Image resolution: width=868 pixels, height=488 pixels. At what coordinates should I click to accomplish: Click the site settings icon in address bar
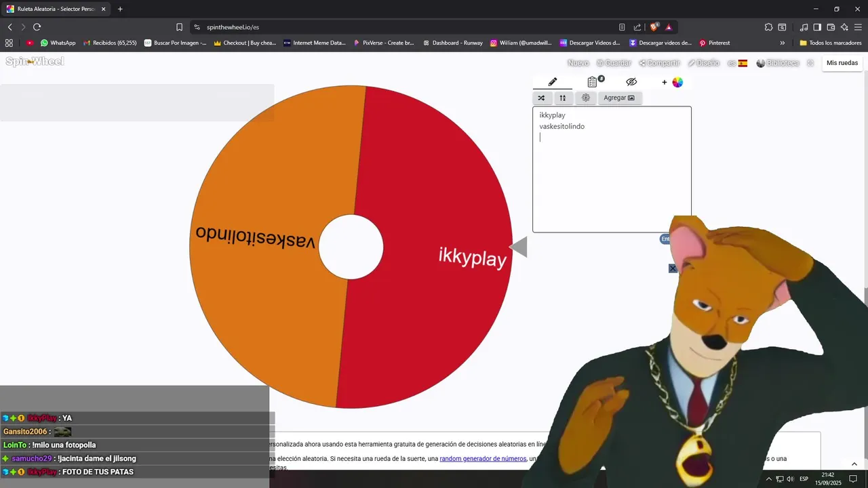coord(197,27)
